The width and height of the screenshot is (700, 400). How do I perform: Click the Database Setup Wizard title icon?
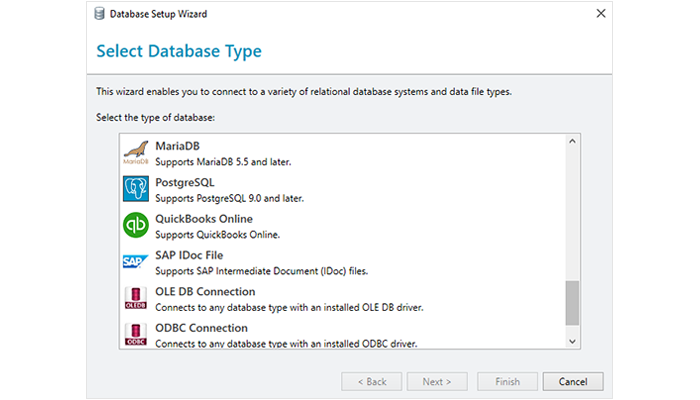pos(101,14)
